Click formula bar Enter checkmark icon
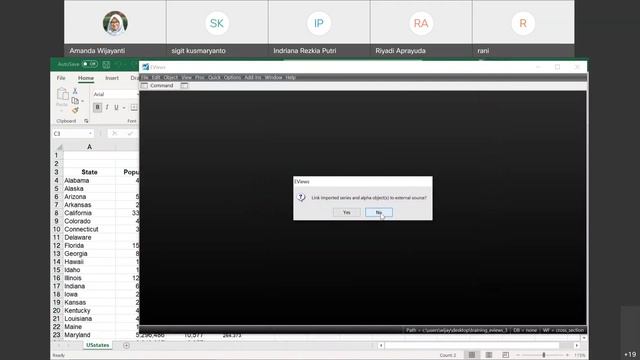The height and width of the screenshot is (360, 640). pyautogui.click(x=130, y=133)
